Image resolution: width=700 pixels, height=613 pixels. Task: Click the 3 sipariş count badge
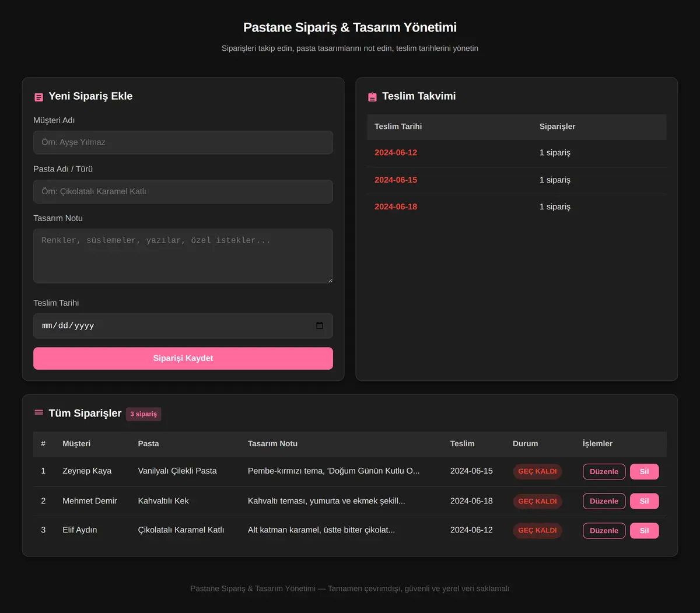(x=143, y=414)
